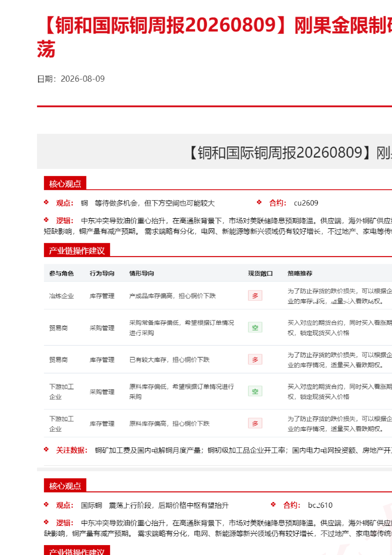Viewport: 392px width, 555px height.
Task: Click the red bullet icon beside second 逻辑
Action: [x=47, y=522]
